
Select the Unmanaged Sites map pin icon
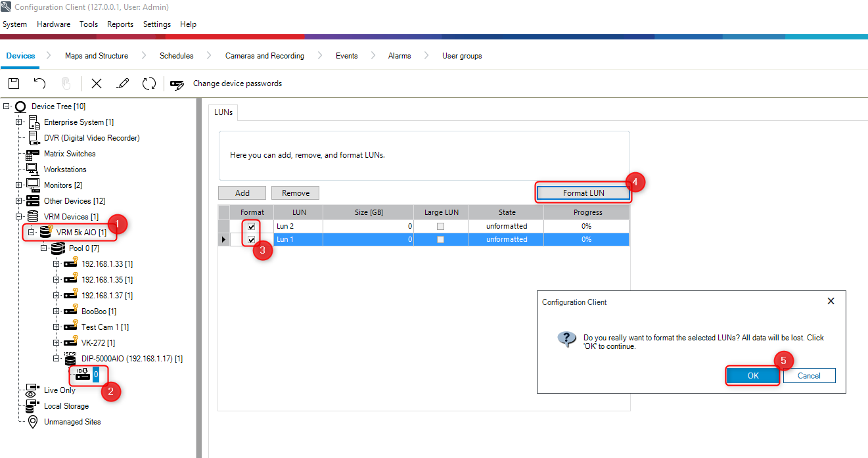(32, 422)
